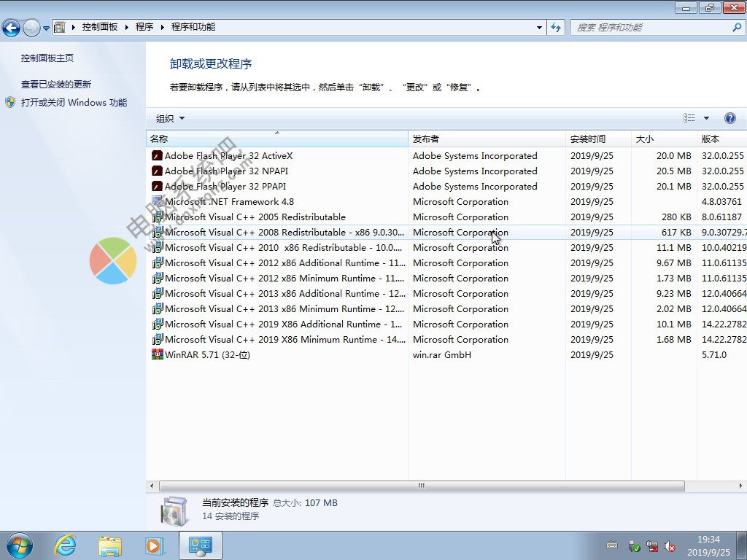This screenshot has height=560, width=747.
Task: Open Windows Media Player from taskbar
Action: pos(155,545)
